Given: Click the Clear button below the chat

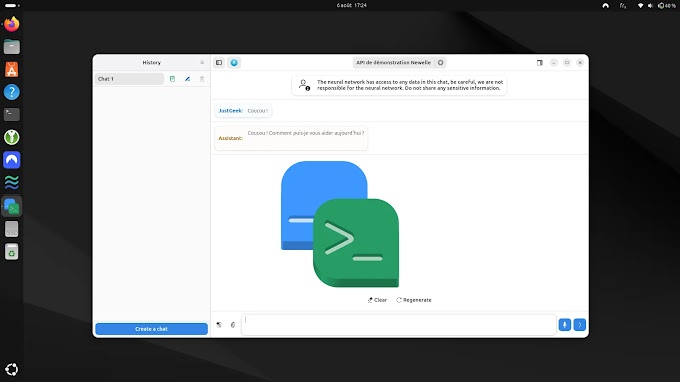Looking at the screenshot, I should tap(377, 300).
